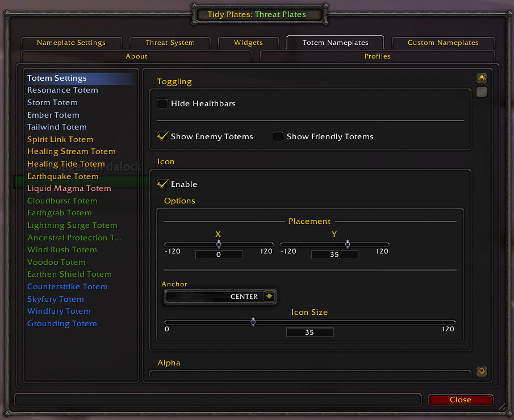The width and height of the screenshot is (514, 420).
Task: Click the Icon Size slider handle
Action: (253, 322)
